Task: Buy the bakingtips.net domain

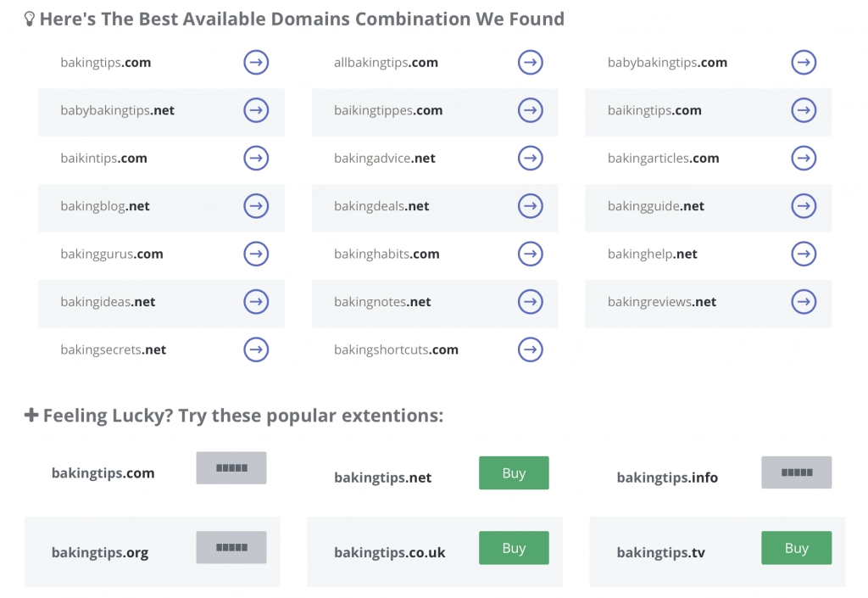Action: pos(514,473)
